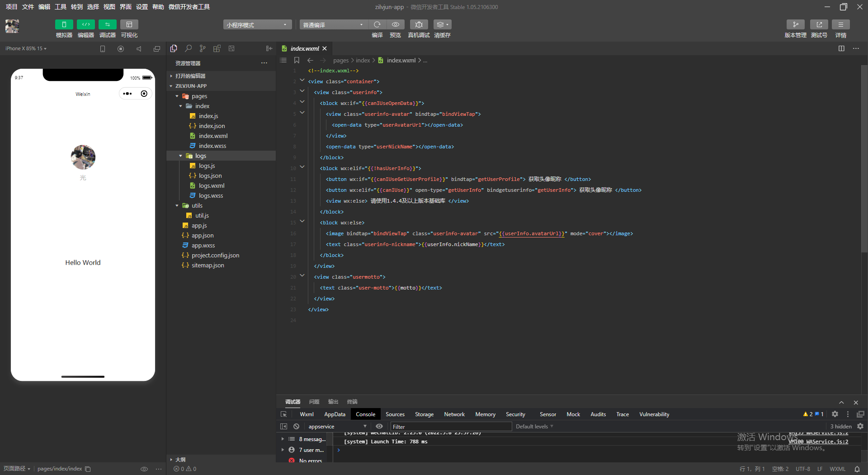
Task: Click the preview eye icon in toolbar
Action: (x=395, y=24)
